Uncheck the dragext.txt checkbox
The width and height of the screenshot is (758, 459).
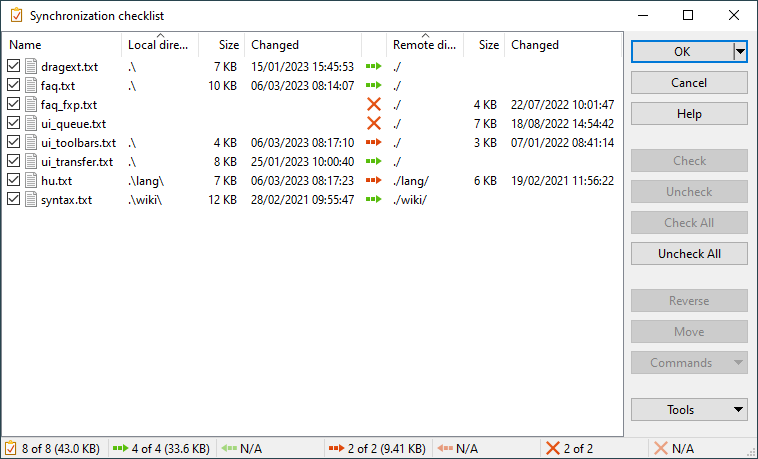13,66
